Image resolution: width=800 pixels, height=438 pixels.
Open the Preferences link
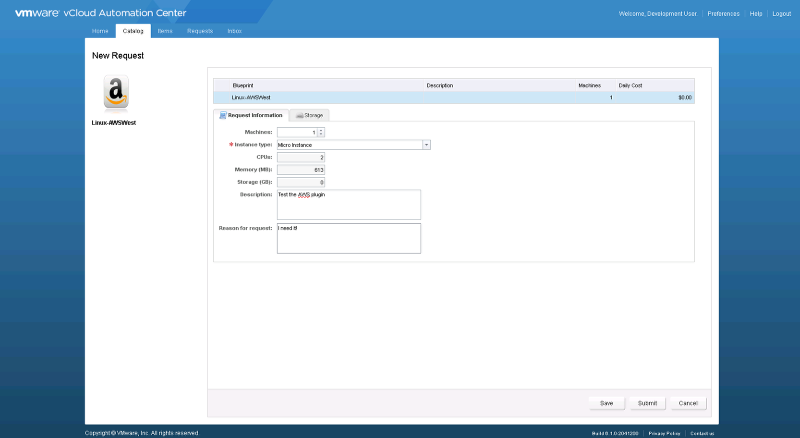pyautogui.click(x=723, y=14)
